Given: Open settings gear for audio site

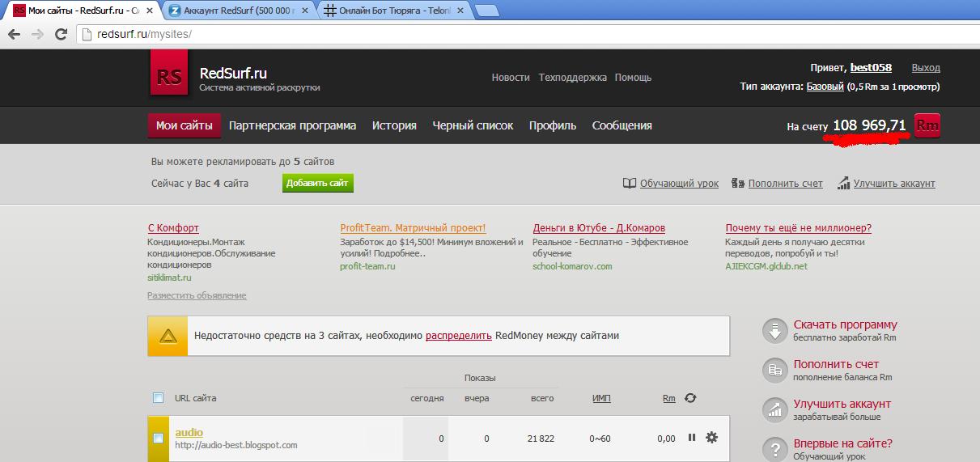Looking at the screenshot, I should point(711,438).
